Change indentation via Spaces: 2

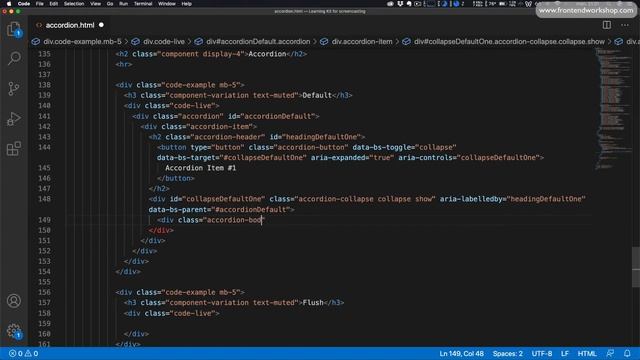[507, 353]
